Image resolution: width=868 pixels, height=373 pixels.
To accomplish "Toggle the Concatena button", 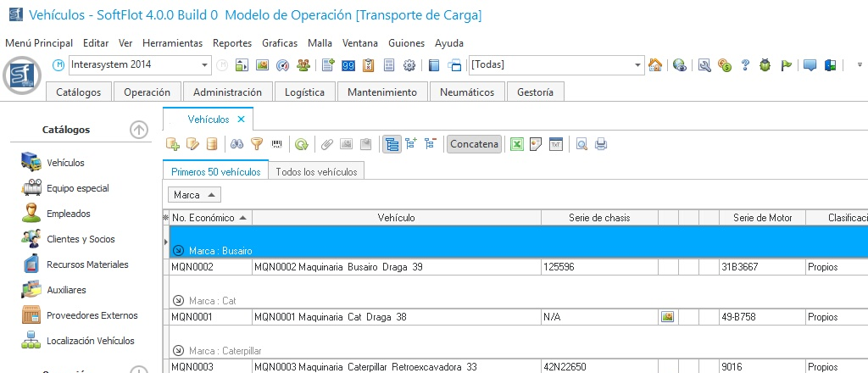I will tap(474, 144).
